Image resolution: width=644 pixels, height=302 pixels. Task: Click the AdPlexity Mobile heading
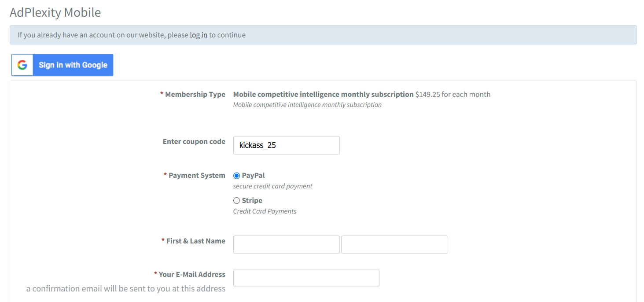pos(55,12)
